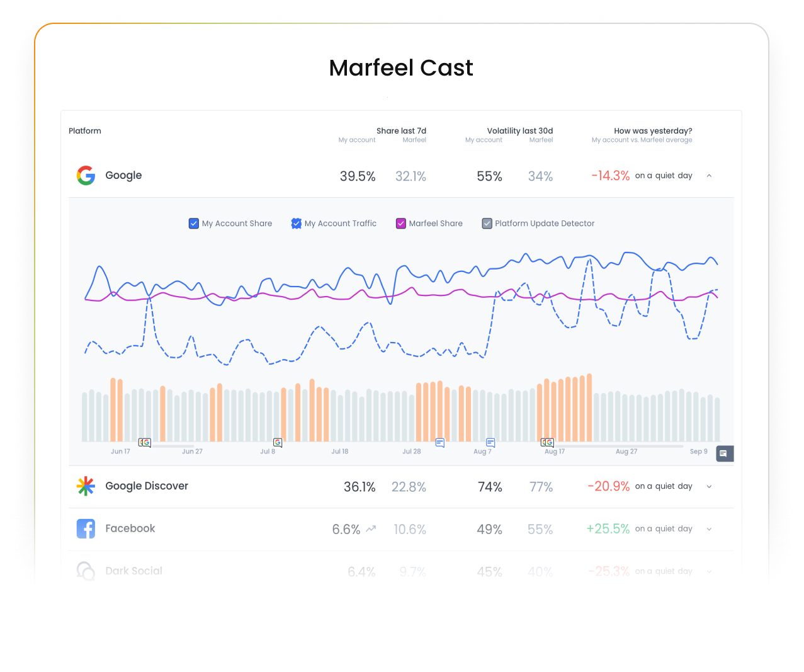
Task: Click the upward trend arrow beside Facebook's 6.6%
Action: [x=371, y=528]
